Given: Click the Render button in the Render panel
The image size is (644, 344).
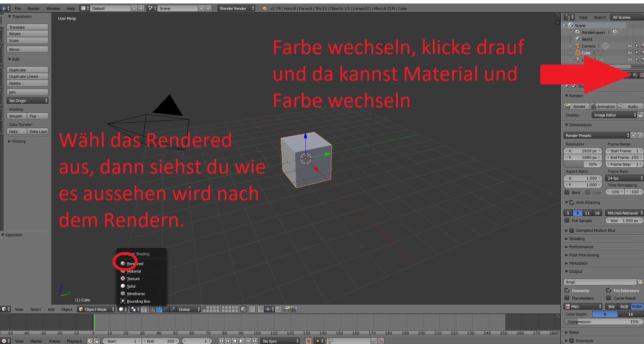Looking at the screenshot, I should tap(577, 106).
